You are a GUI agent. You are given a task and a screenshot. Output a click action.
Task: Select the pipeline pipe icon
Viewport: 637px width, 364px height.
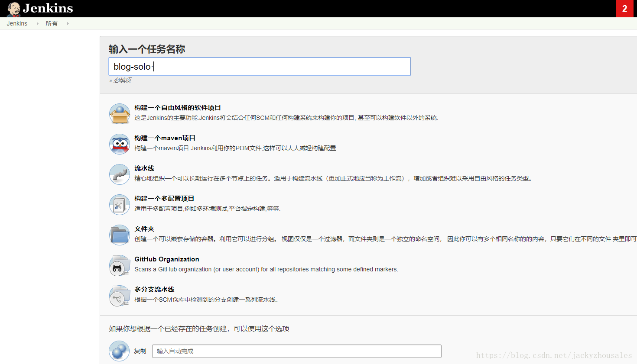pyautogui.click(x=120, y=174)
